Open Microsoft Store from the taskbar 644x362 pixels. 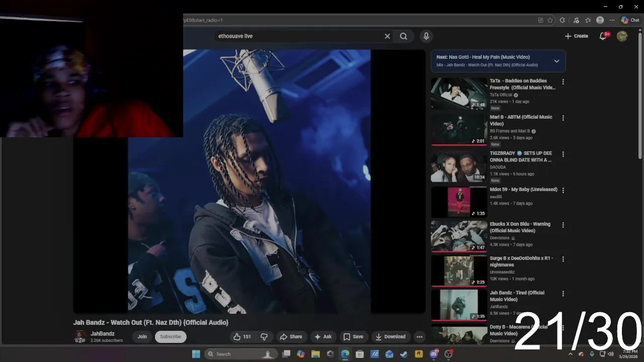360,354
